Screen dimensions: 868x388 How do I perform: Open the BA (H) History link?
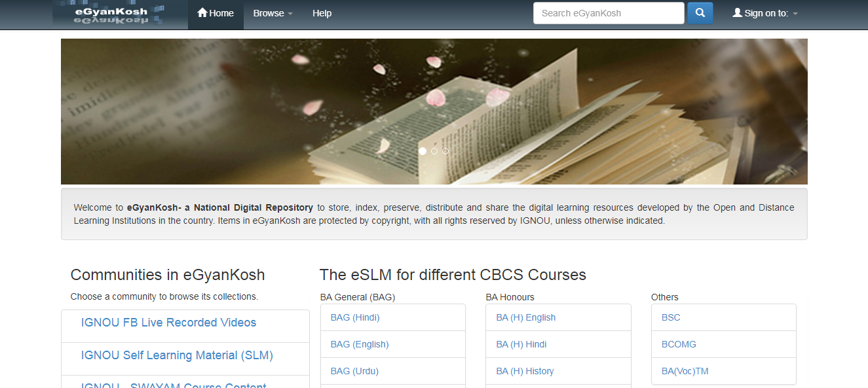525,371
